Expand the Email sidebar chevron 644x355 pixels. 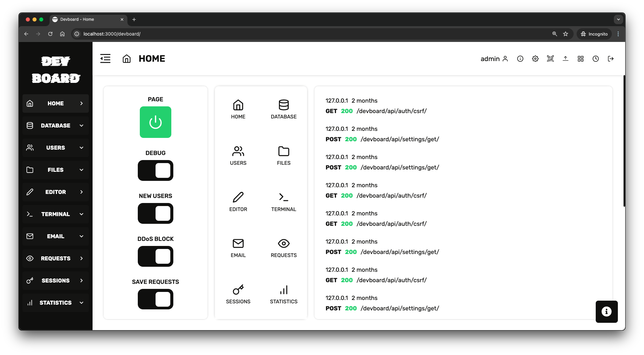(x=81, y=236)
